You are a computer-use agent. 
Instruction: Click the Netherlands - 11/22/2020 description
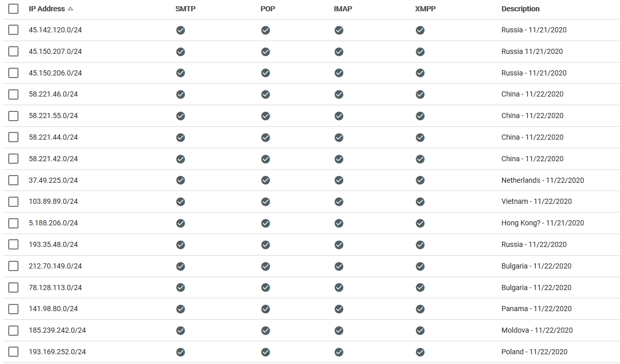point(542,180)
